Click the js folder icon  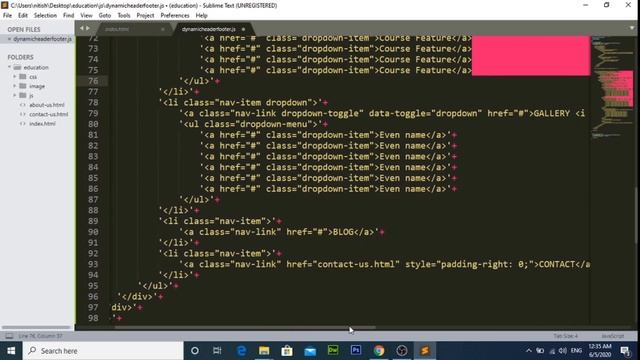point(23,95)
